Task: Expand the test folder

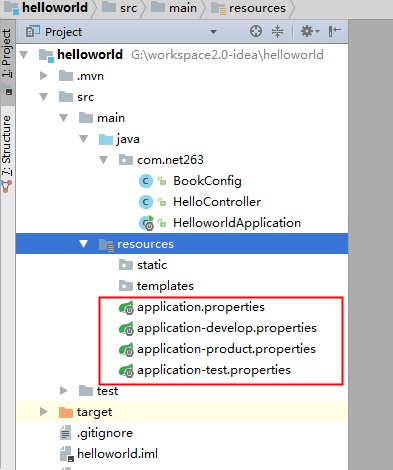Action: pos(63,390)
